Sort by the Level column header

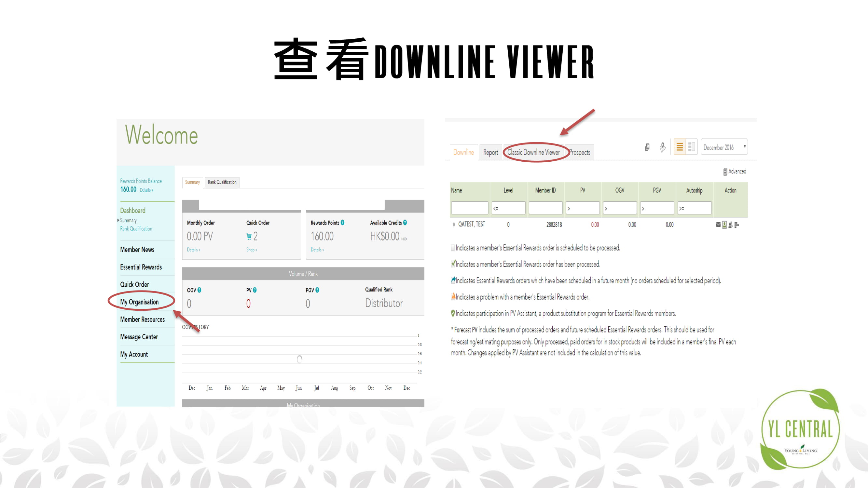(x=508, y=190)
